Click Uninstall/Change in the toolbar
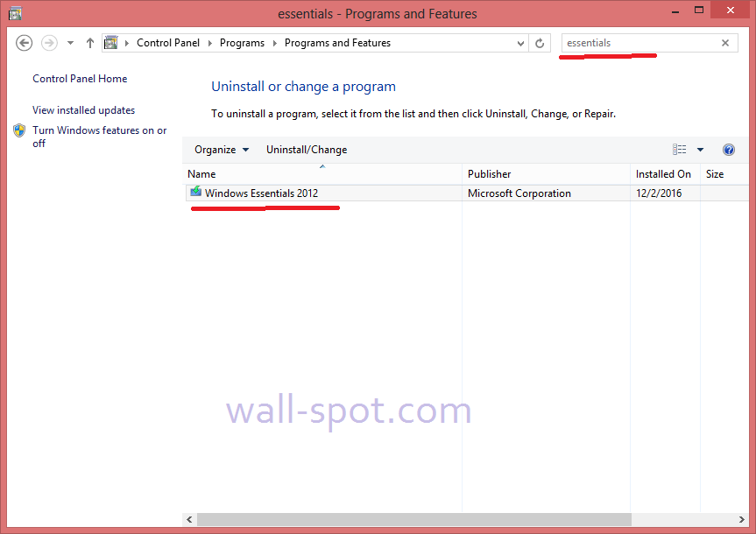 pos(307,150)
